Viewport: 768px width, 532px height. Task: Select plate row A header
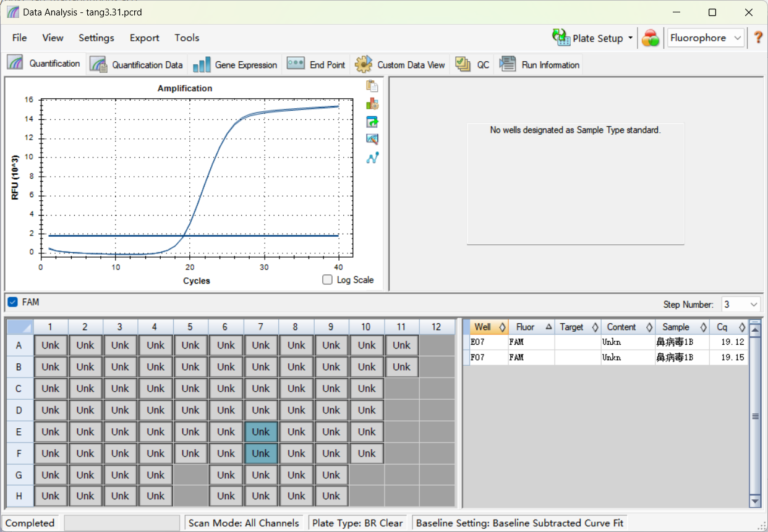click(x=19, y=345)
